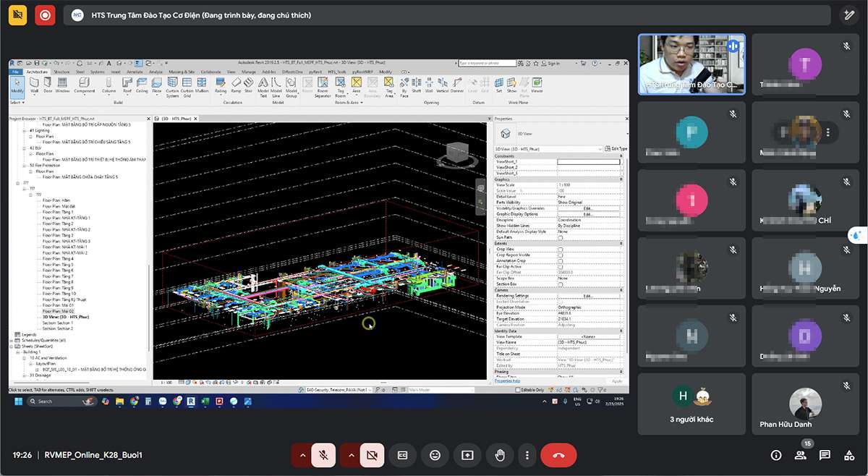The image size is (868, 476).
Task: Choose the Roof tool
Action: click(127, 86)
